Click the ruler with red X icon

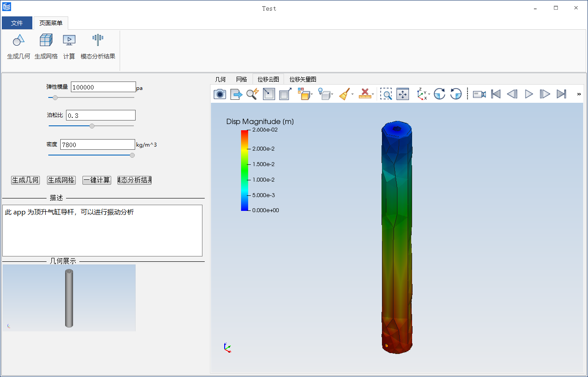coord(365,94)
